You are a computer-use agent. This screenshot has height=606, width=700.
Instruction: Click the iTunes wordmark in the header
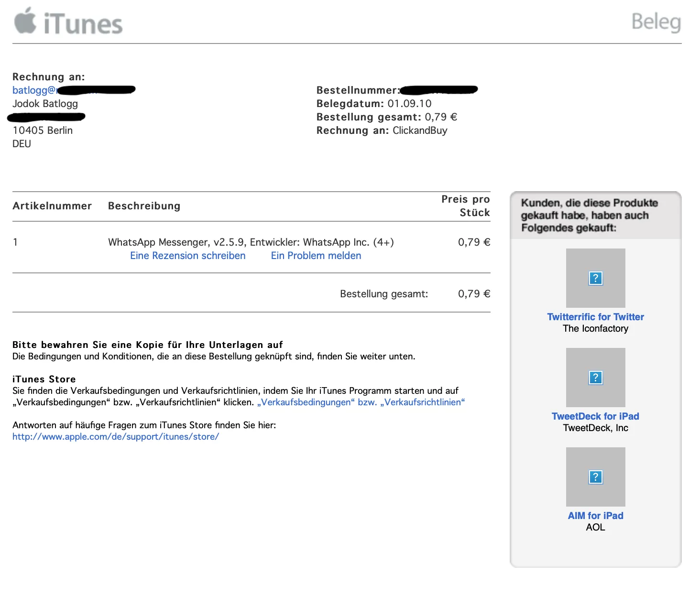83,24
